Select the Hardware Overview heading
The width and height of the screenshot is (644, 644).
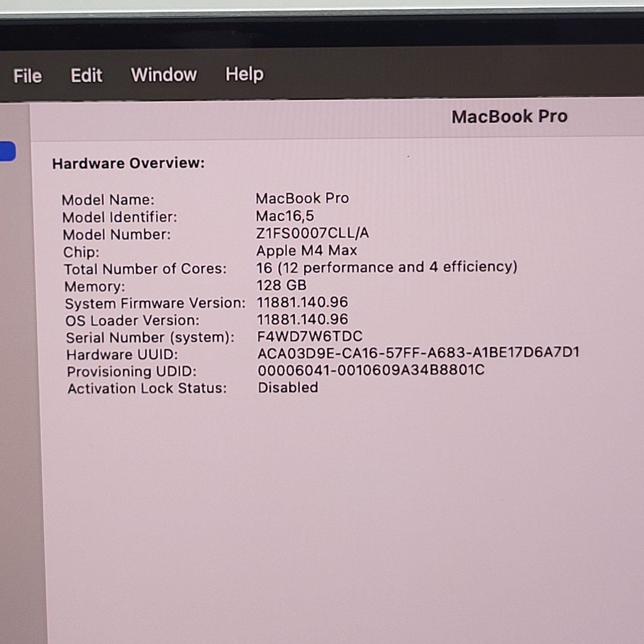128,163
